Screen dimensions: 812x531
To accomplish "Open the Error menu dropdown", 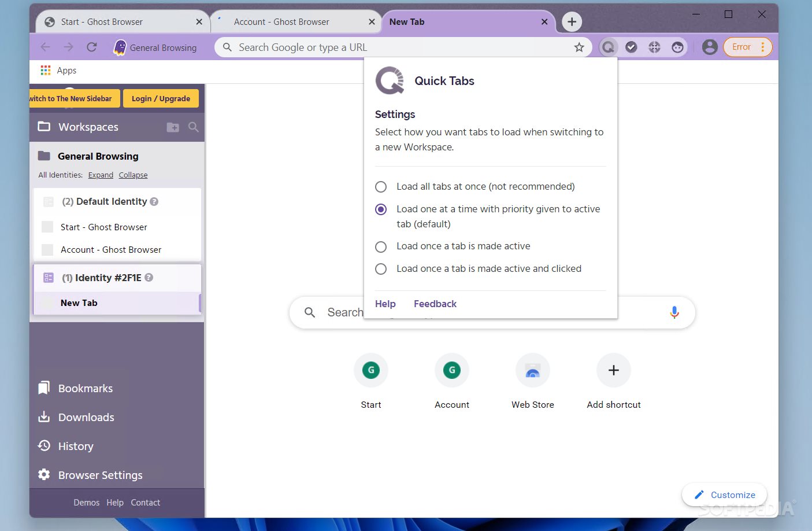I will pyautogui.click(x=748, y=47).
